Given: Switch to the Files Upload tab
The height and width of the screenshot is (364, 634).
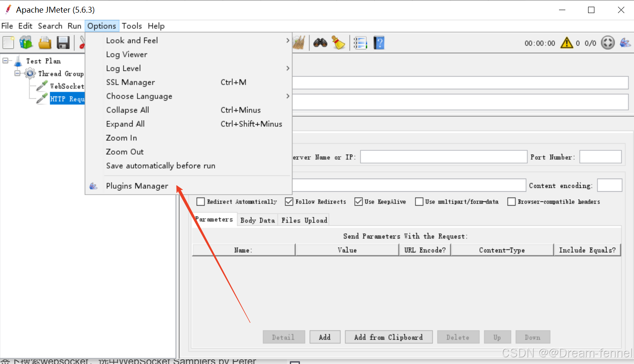Looking at the screenshot, I should click(x=304, y=220).
